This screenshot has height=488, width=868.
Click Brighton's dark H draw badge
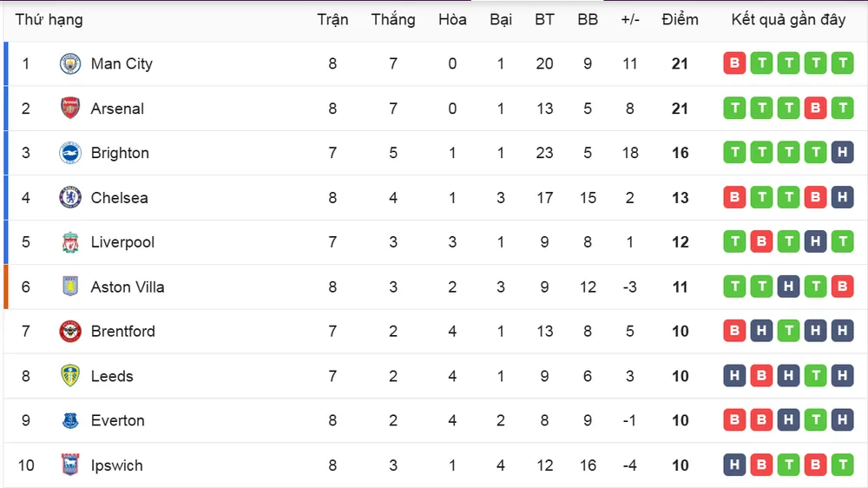[x=843, y=152]
